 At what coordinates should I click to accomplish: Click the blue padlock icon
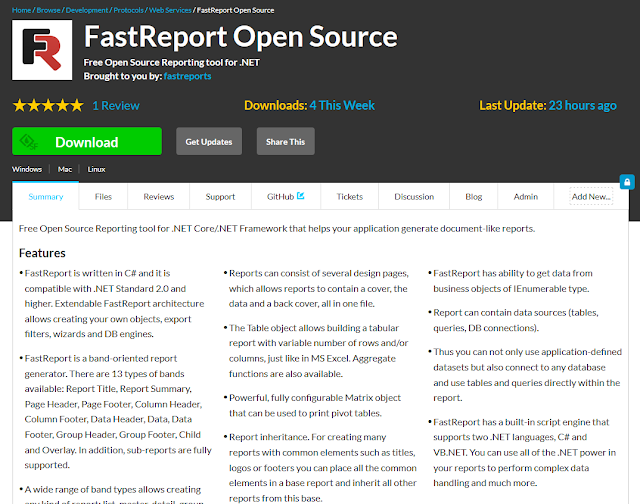(x=627, y=182)
